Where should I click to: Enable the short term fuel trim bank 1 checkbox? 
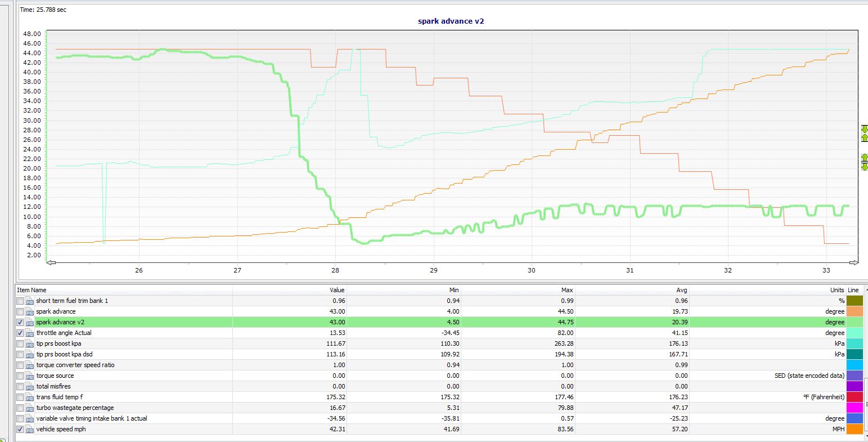click(x=20, y=301)
